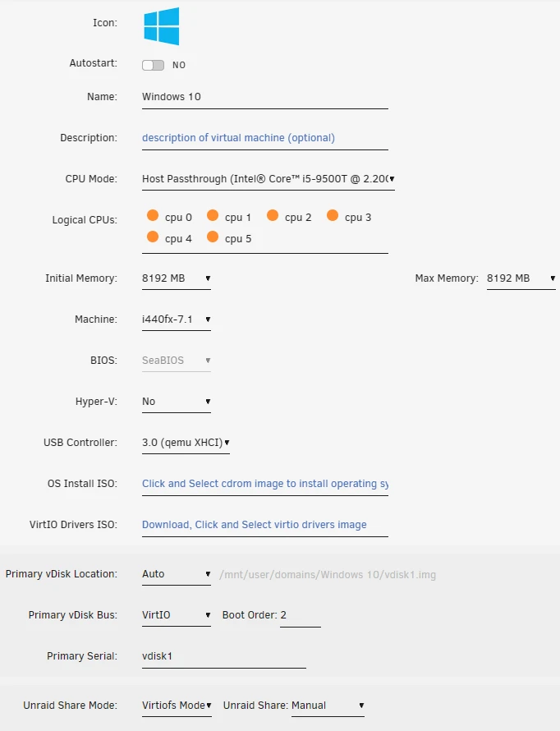The width and height of the screenshot is (560, 731).
Task: Change the Machine type dropdown
Action: click(x=176, y=320)
